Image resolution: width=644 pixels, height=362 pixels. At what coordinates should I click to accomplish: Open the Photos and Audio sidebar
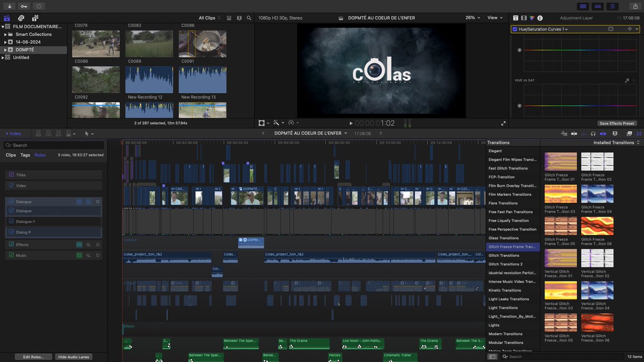tap(21, 18)
